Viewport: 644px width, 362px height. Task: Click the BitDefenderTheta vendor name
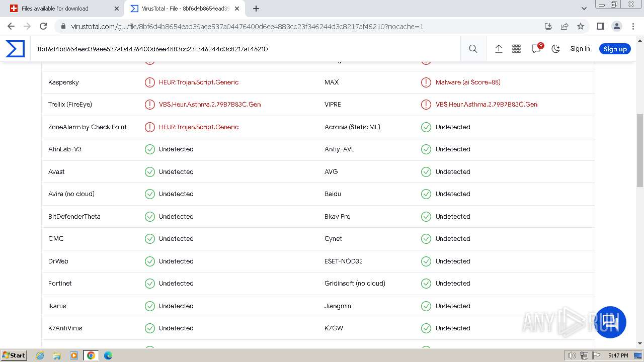[x=74, y=217]
